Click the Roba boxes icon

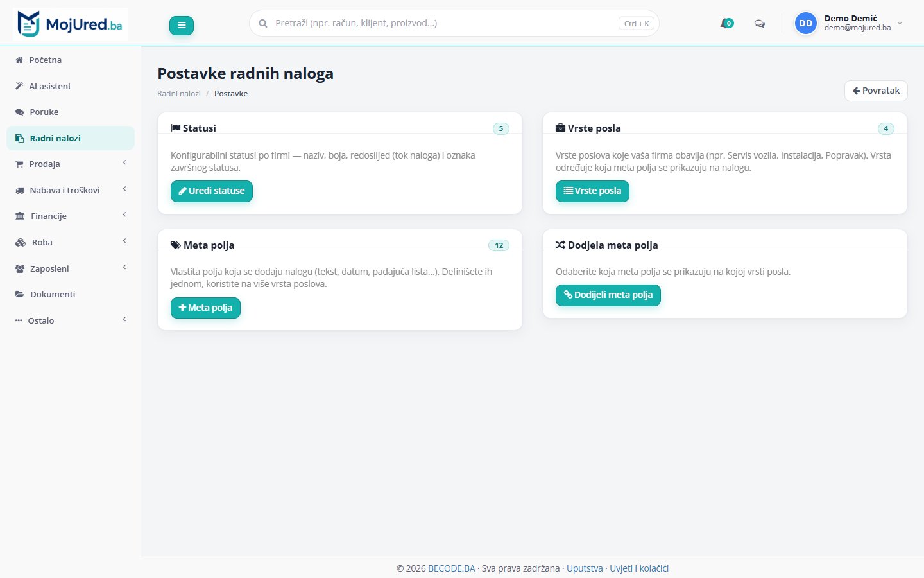(x=21, y=242)
